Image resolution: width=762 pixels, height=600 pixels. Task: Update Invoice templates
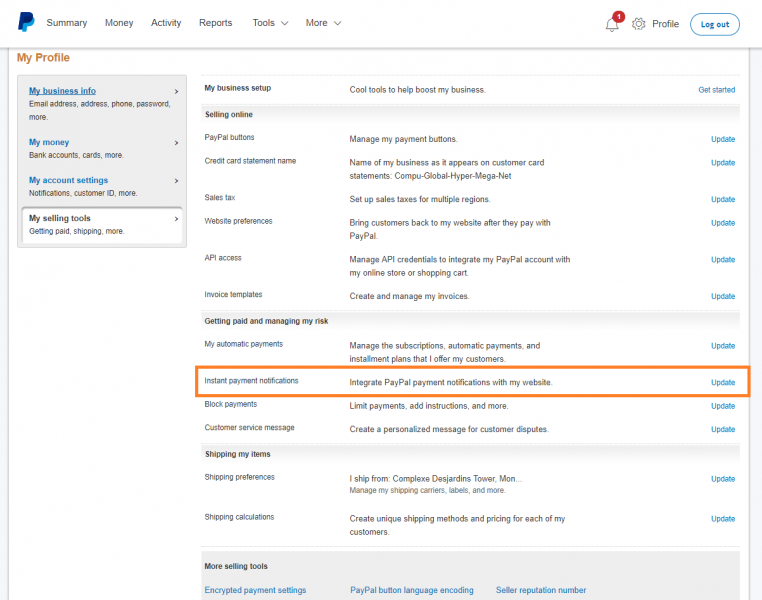pyautogui.click(x=723, y=296)
